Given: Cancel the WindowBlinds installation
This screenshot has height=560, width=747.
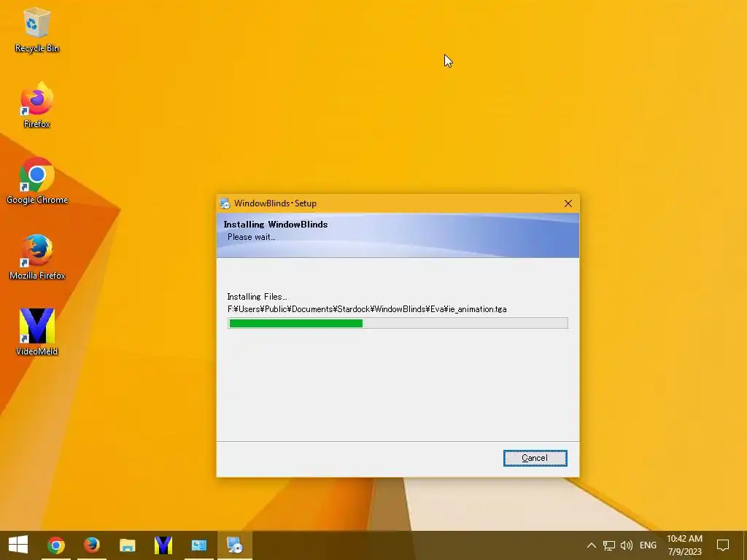Looking at the screenshot, I should coord(535,458).
